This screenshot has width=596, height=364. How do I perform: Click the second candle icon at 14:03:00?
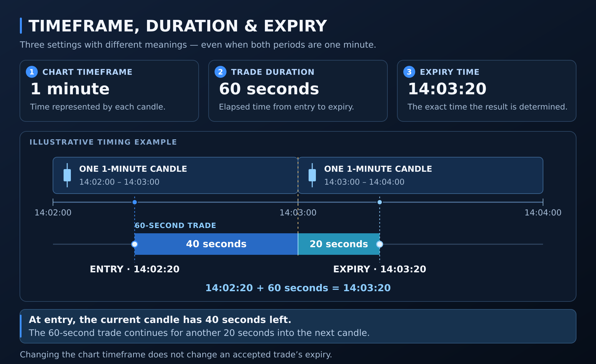(312, 175)
